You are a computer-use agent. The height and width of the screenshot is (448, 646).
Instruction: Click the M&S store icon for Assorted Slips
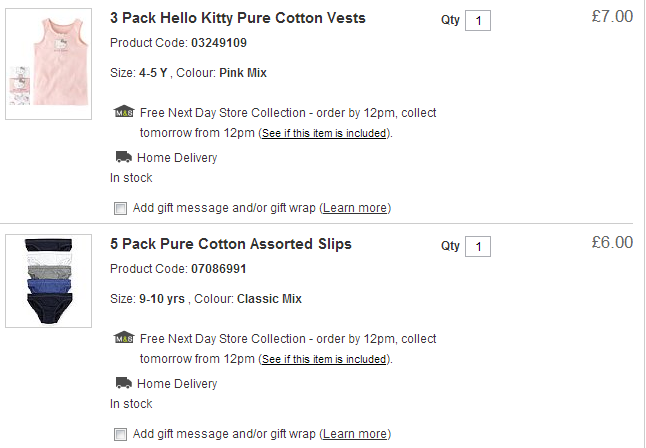(124, 338)
